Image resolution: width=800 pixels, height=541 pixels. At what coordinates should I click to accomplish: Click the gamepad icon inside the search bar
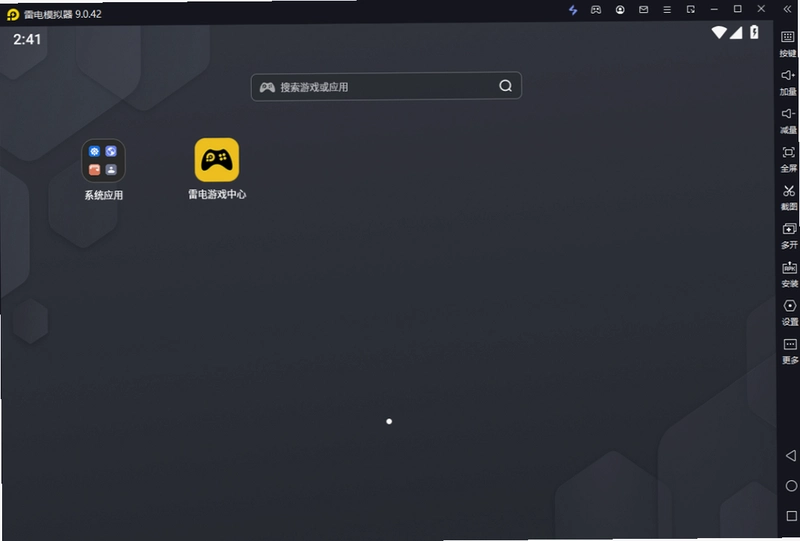tap(267, 87)
